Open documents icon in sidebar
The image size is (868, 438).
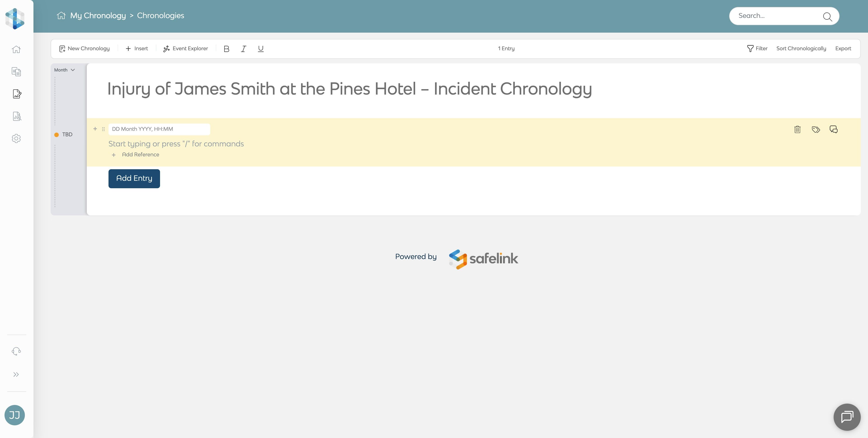pos(16,72)
